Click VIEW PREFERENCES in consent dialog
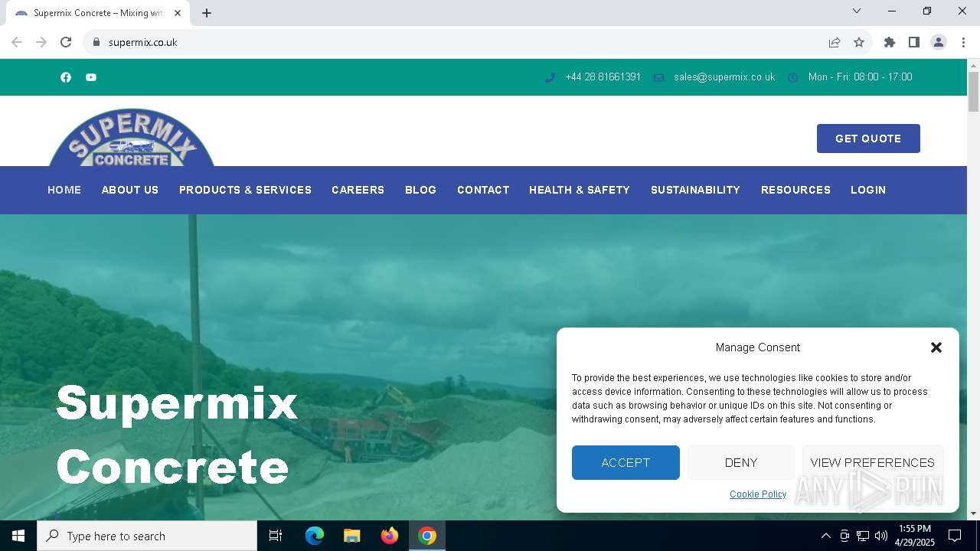The height and width of the screenshot is (551, 980). [872, 462]
